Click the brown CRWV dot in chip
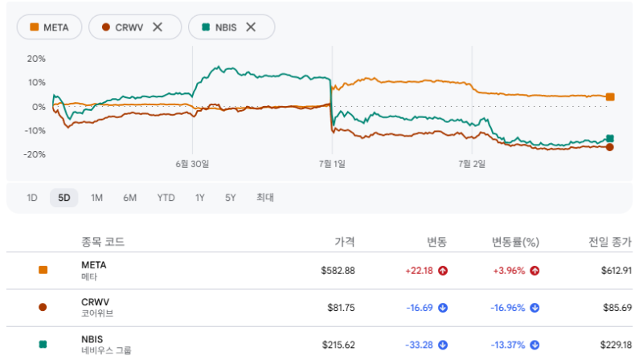Screen dimensions: 643x364 click(x=106, y=27)
